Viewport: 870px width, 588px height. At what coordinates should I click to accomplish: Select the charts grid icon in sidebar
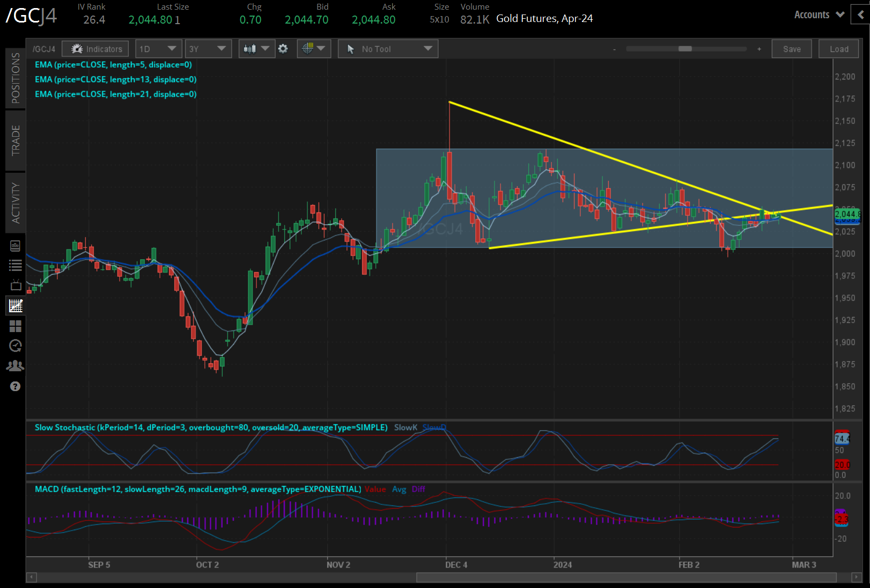(16, 306)
